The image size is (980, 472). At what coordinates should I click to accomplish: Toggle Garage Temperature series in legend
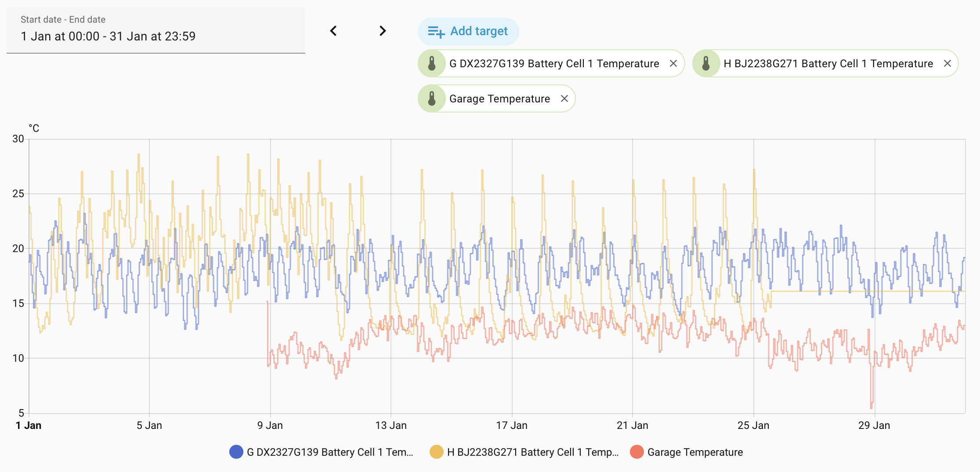pyautogui.click(x=695, y=452)
